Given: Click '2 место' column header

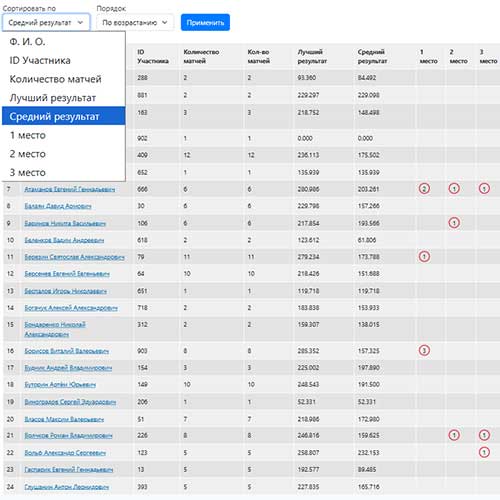Looking at the screenshot, I should coord(458,56).
